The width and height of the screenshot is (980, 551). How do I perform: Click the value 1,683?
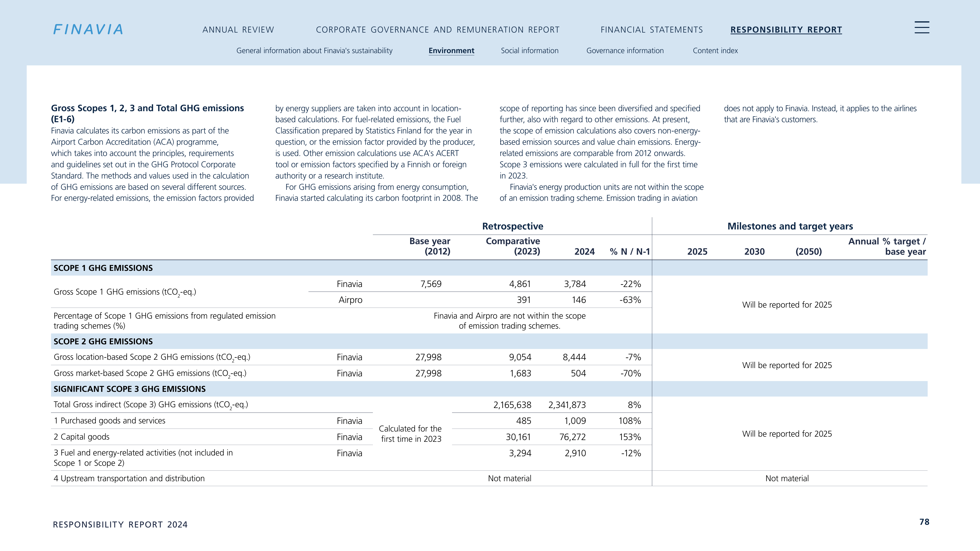pyautogui.click(x=520, y=373)
